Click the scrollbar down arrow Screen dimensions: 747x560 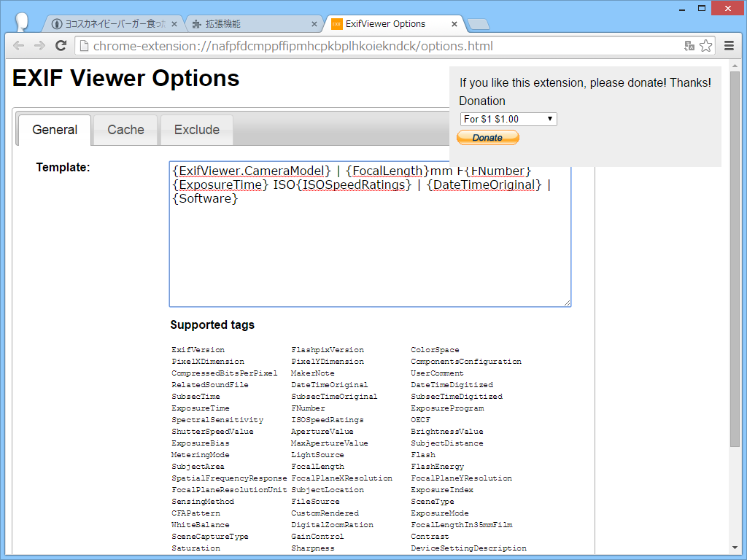coord(735,548)
